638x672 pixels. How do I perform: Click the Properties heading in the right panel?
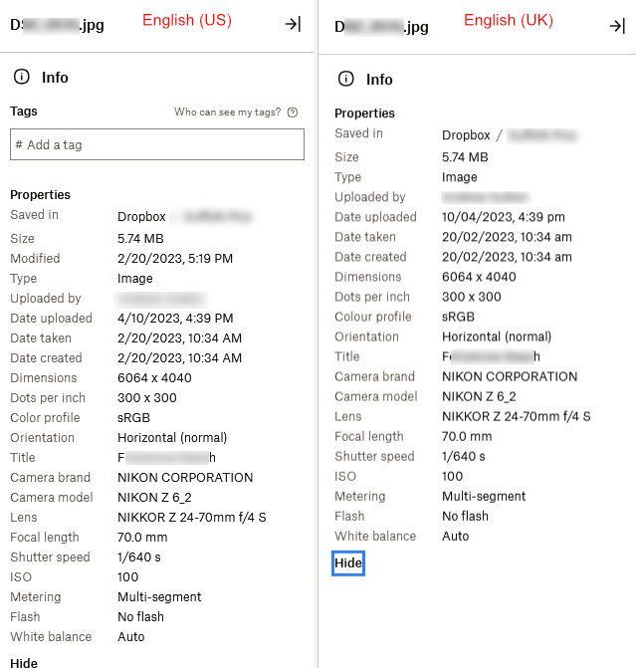(364, 113)
